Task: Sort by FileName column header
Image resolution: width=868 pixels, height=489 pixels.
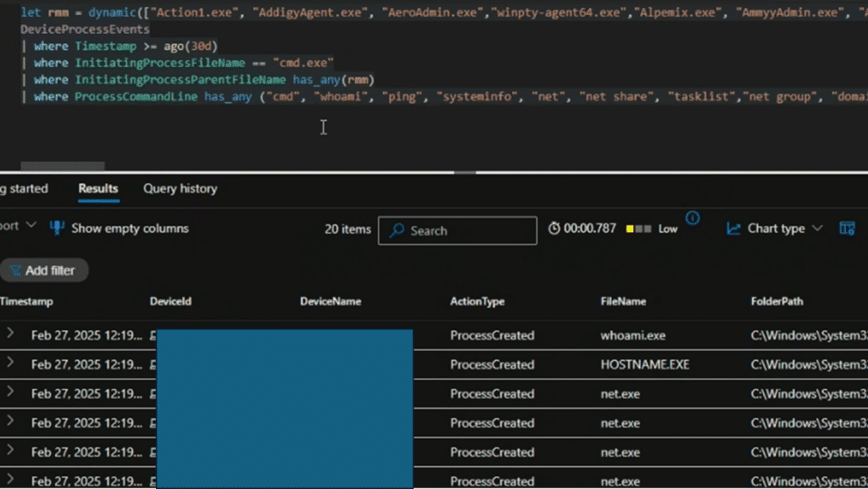Action: [x=623, y=302]
